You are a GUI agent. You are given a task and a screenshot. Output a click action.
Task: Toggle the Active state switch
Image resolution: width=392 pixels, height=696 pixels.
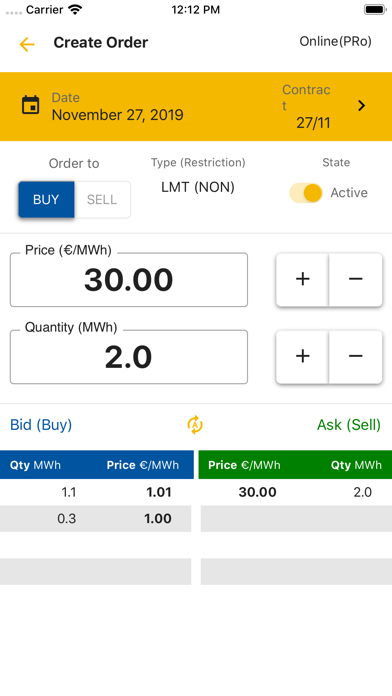[x=306, y=193]
